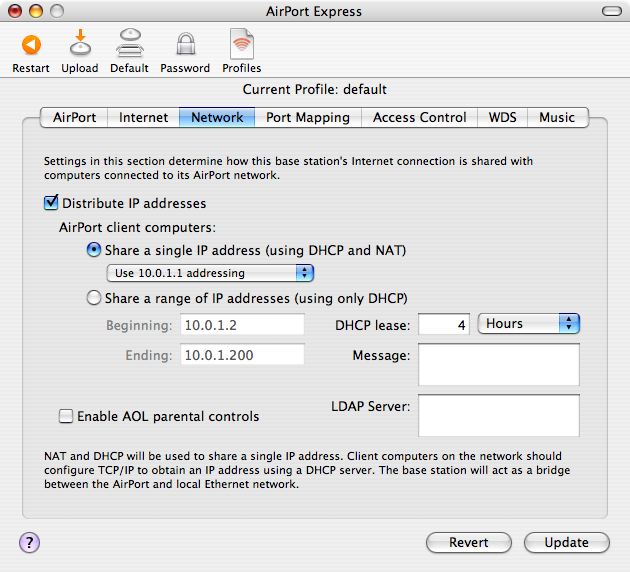Switch to the Music tab

coord(557,117)
